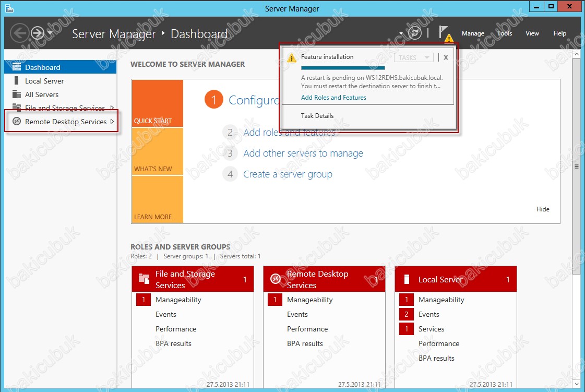The image size is (585, 392).
Task: Click the Add Roles and Features link
Action: (x=333, y=98)
